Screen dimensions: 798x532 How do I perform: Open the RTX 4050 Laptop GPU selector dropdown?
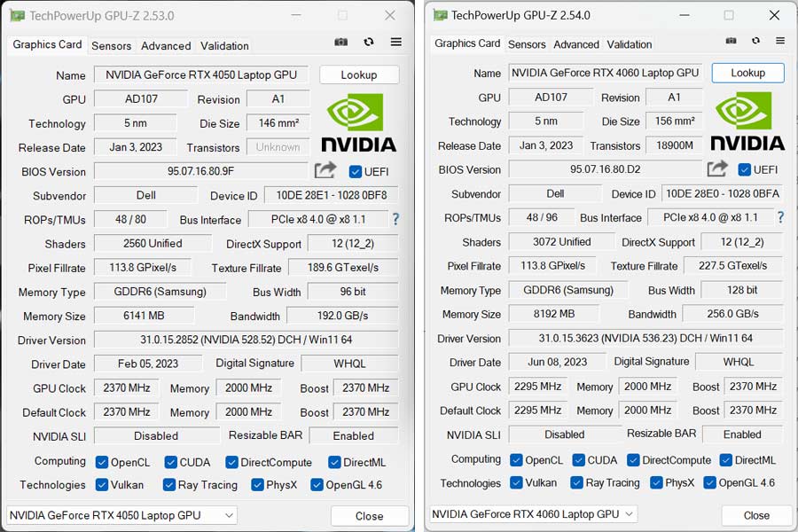click(121, 515)
